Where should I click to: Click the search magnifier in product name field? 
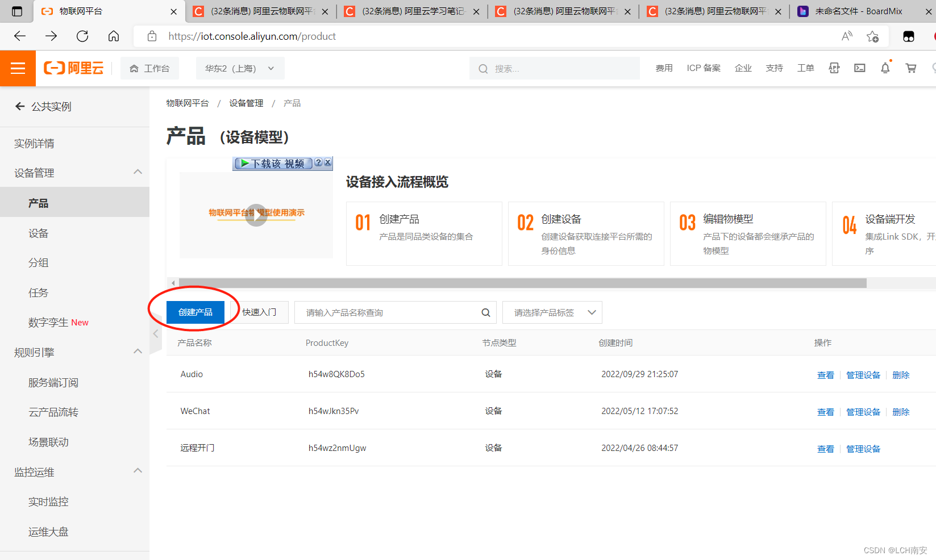coord(486,312)
